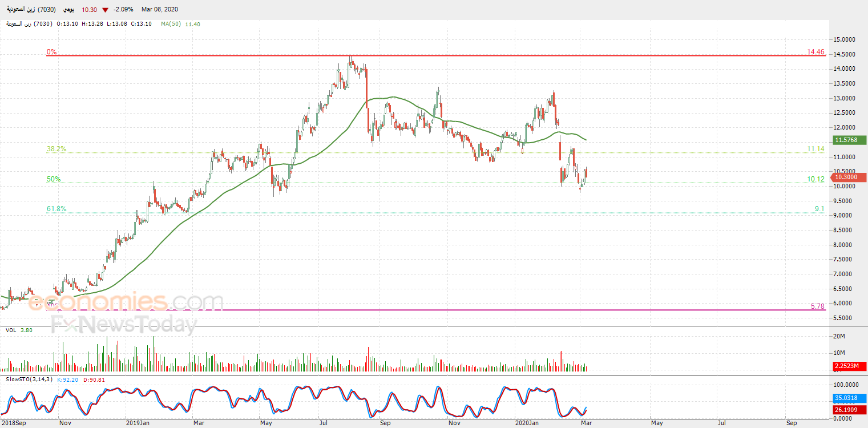The height and width of the screenshot is (428, 868).
Task: Click the H:13.28 high price value
Action: (93, 24)
